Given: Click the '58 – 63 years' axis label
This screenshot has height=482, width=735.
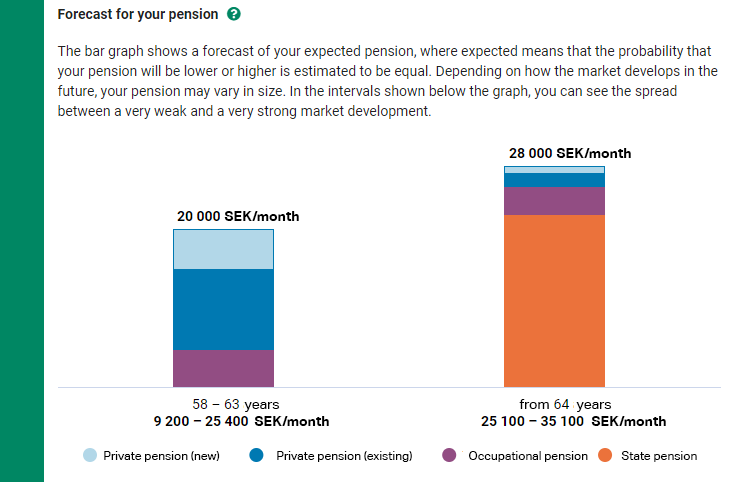Looking at the screenshot, I should pyautogui.click(x=235, y=405).
